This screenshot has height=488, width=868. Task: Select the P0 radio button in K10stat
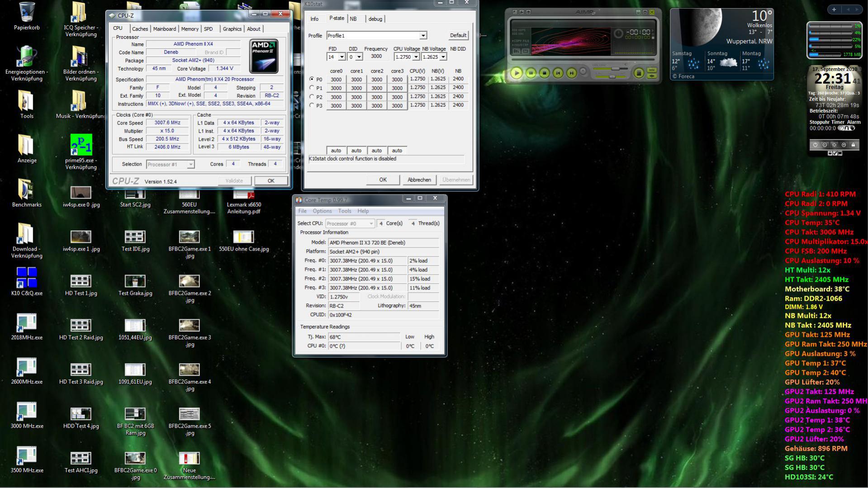tap(312, 79)
